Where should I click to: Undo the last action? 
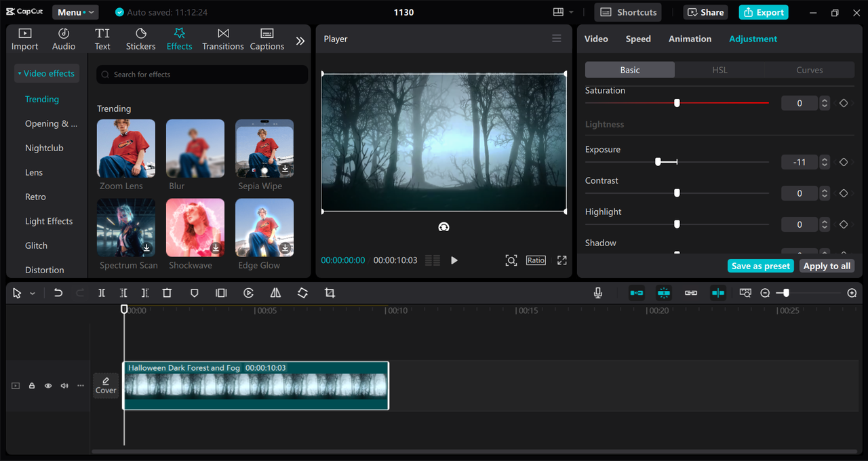click(58, 293)
